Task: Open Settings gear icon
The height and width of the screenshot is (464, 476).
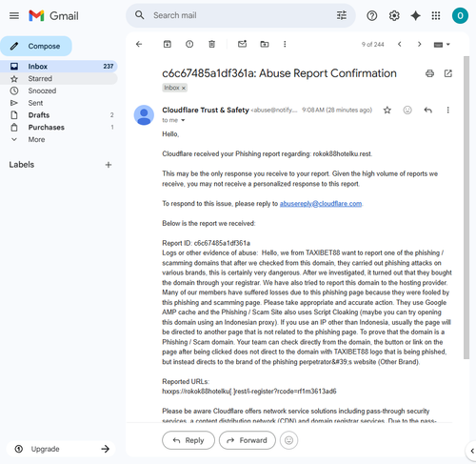Action: (394, 15)
